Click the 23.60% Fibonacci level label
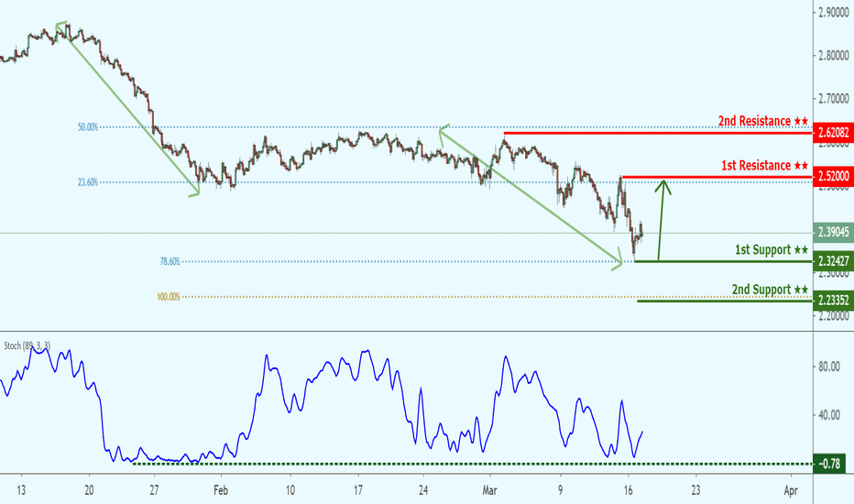The height and width of the screenshot is (504, 854). pyautogui.click(x=88, y=182)
